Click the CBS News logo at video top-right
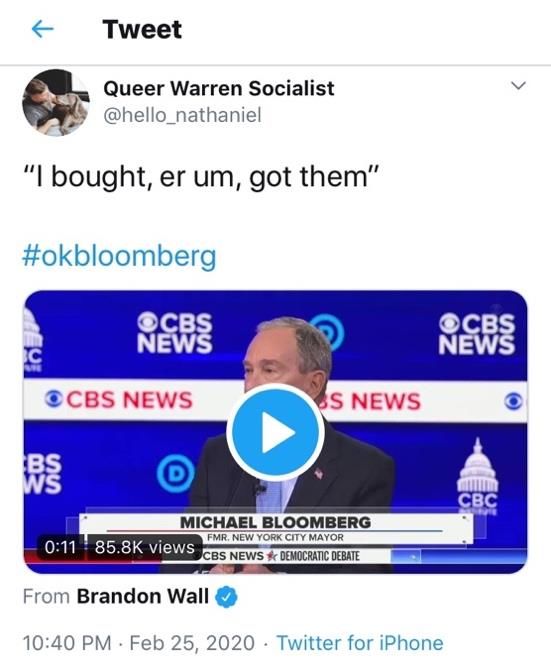The image size is (551, 670). (477, 334)
